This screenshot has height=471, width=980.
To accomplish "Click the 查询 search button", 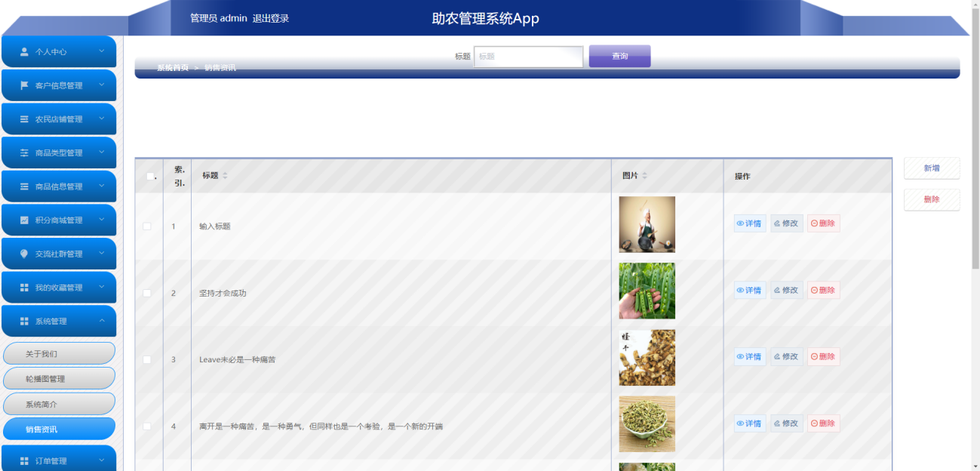I will pos(619,56).
